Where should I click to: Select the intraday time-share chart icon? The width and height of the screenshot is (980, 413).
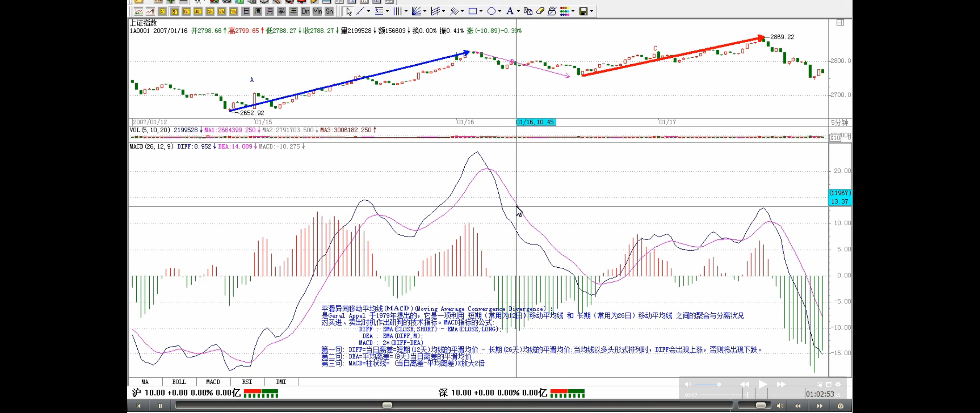pyautogui.click(x=138, y=11)
